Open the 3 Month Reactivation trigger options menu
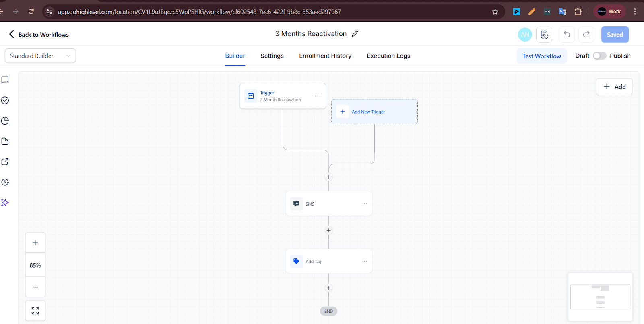This screenshot has width=644, height=324. point(318,96)
